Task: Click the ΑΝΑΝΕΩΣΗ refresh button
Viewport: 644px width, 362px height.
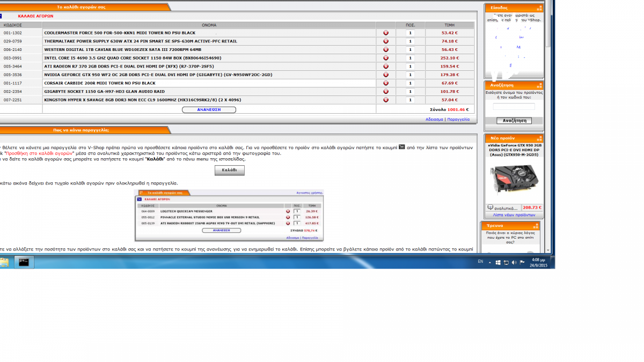Action: (209, 109)
